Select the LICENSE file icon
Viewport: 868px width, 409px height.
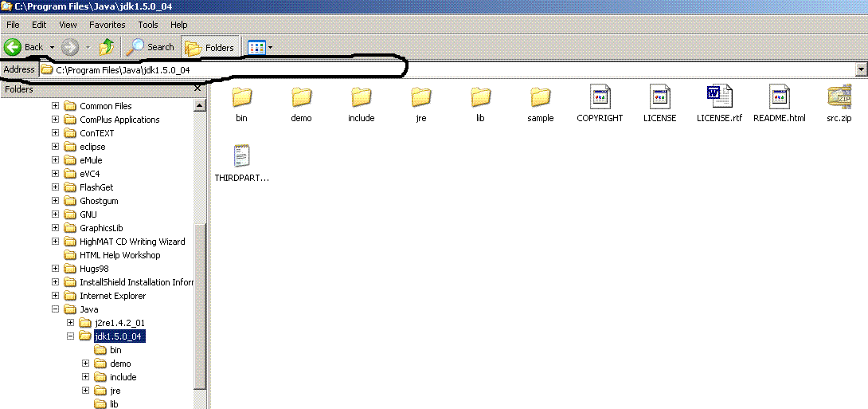(660, 96)
